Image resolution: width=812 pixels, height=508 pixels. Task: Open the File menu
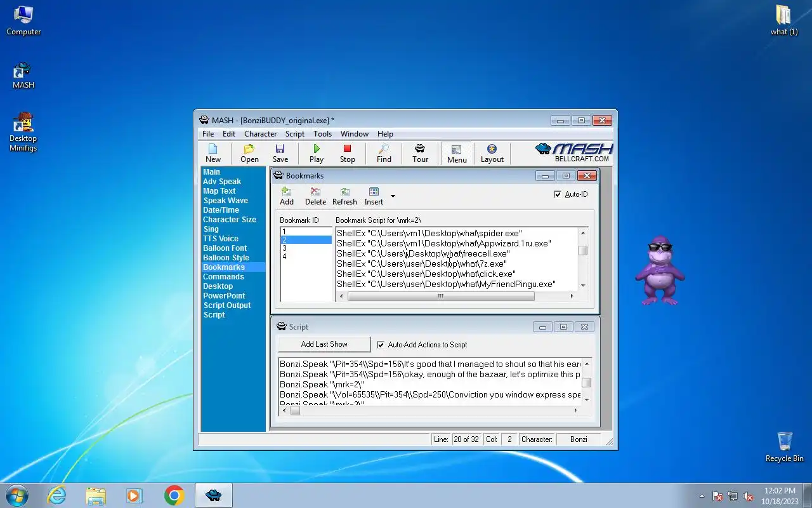(208, 134)
